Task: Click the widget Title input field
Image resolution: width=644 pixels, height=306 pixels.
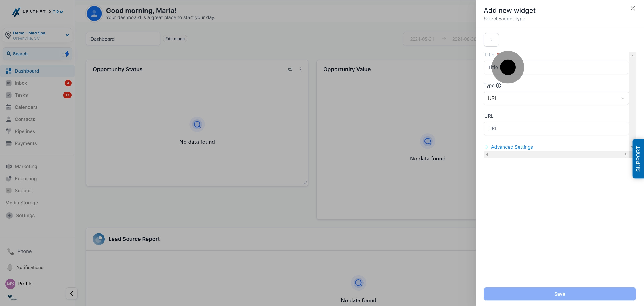Action: pos(556,67)
